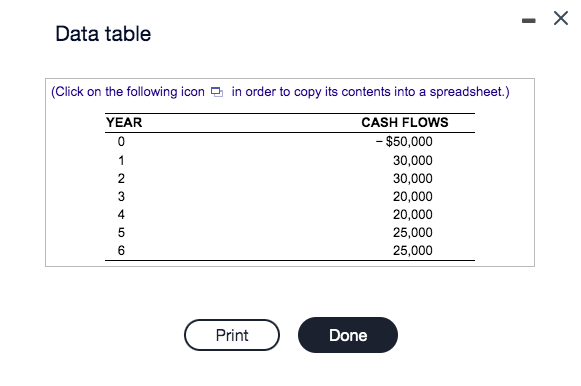
Task: Select the year 6 cash flow of 25,000
Action: pos(412,250)
